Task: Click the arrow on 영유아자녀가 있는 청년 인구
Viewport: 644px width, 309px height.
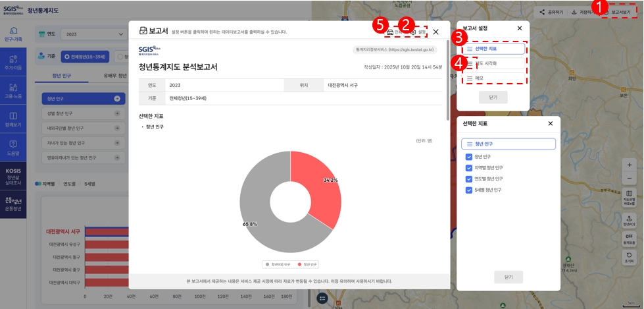Action: (117, 157)
